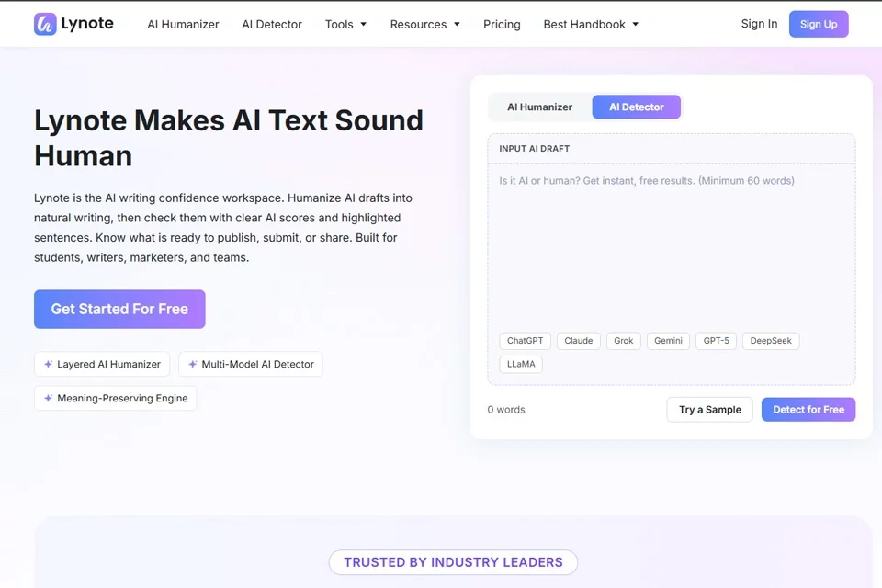The width and height of the screenshot is (882, 588).
Task: Click the Layered AI Humanizer feature badge
Action: tap(102, 364)
